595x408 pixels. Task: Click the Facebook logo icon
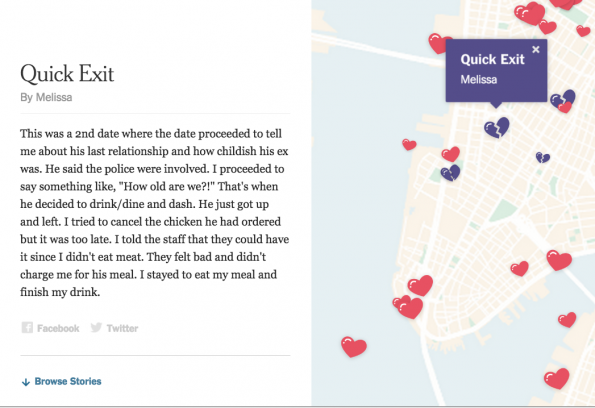click(x=27, y=328)
